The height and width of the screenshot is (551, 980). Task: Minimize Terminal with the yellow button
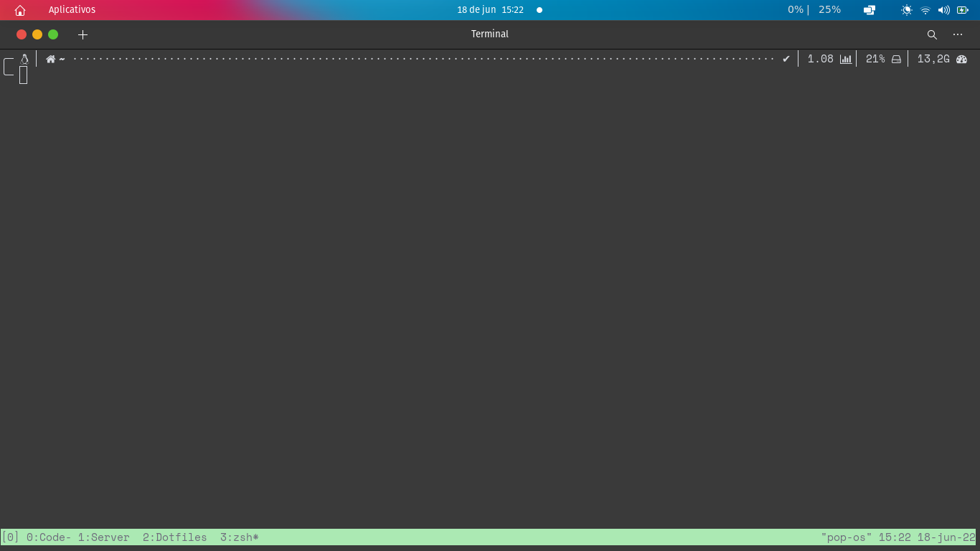point(37,34)
